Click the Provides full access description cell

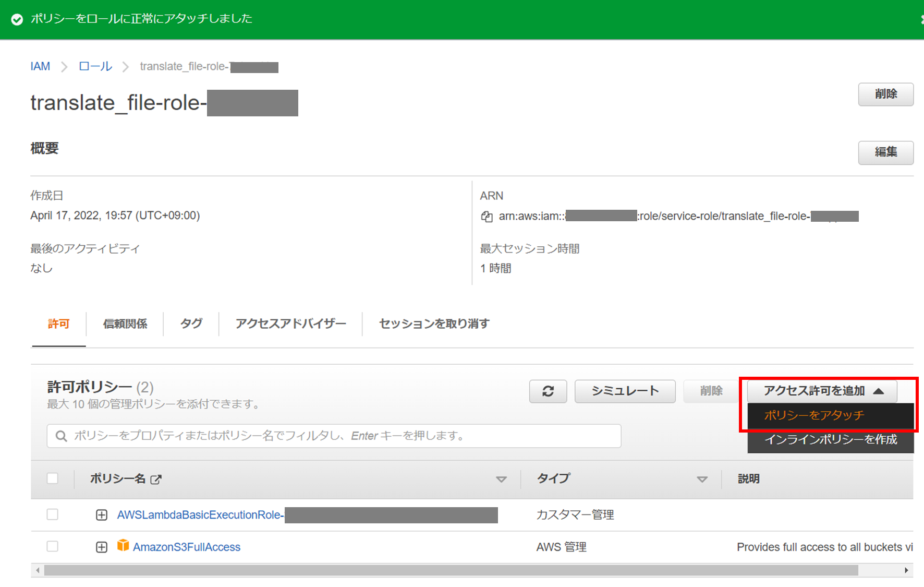point(825,547)
